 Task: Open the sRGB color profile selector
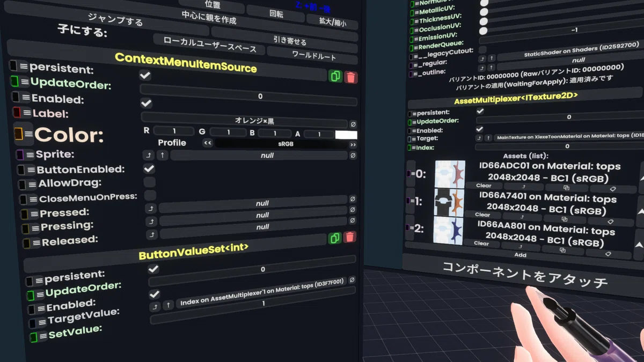[x=281, y=144]
